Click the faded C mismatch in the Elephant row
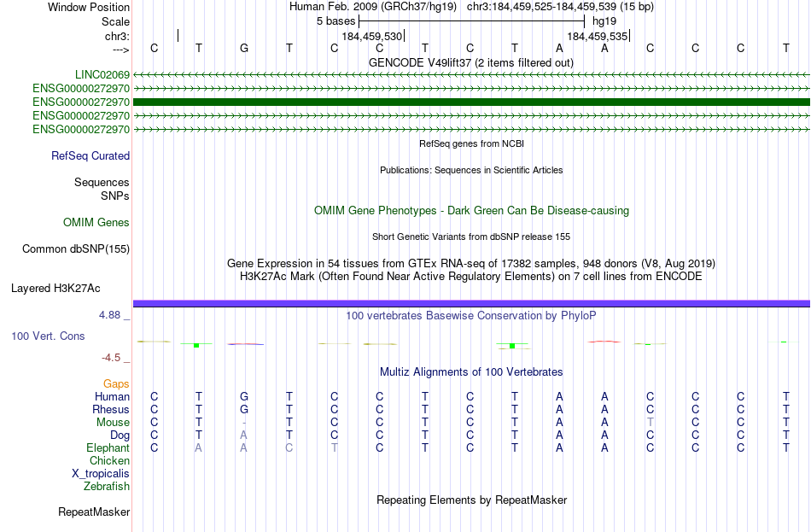This screenshot has height=532, width=811. coord(289,448)
